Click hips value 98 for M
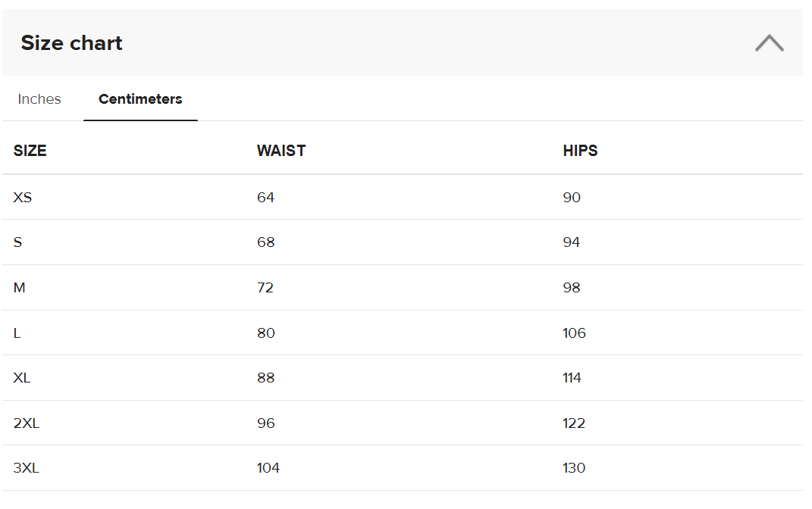This screenshot has height=509, width=812. (x=572, y=288)
